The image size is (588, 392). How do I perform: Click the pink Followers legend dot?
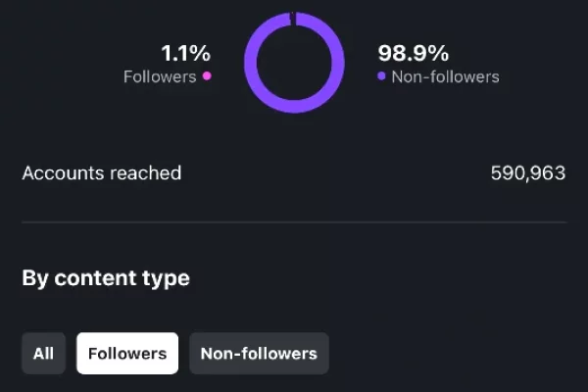click(207, 76)
